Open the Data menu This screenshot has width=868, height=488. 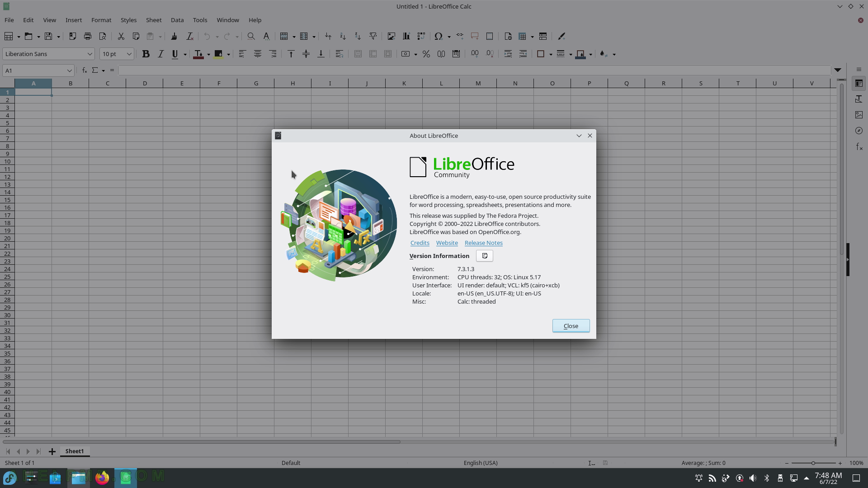(177, 20)
